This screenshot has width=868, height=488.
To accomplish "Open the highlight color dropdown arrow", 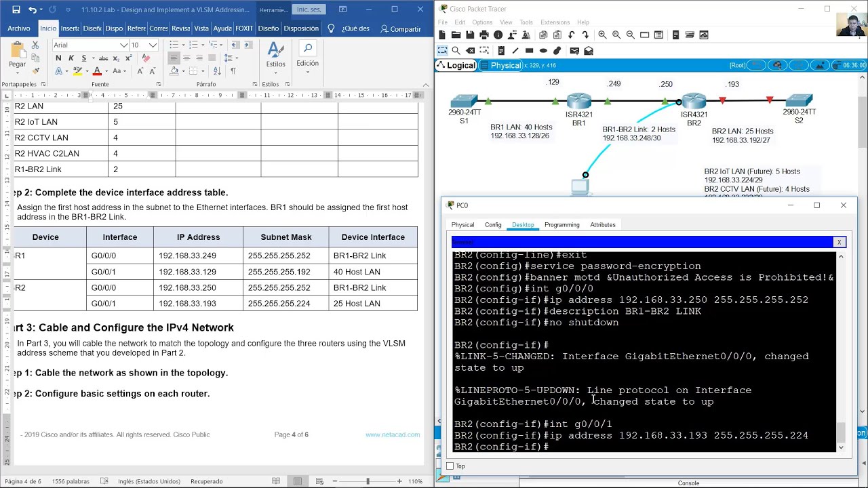I will point(86,70).
